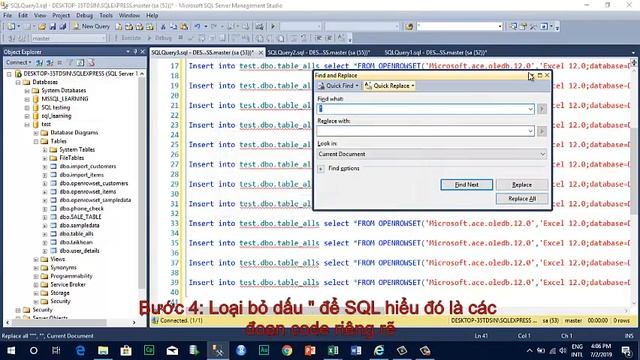Open the Replace with dropdown arrow
This screenshot has width=640, height=360.
(530, 131)
